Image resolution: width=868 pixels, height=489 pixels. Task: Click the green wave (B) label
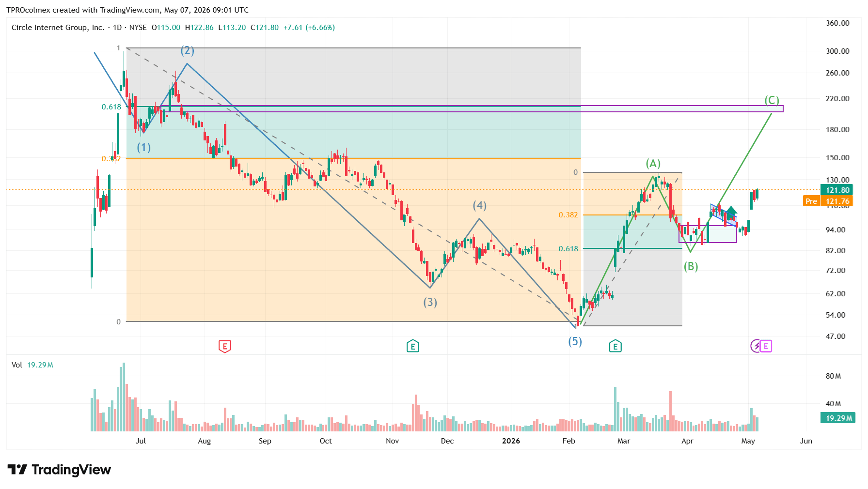coord(691,266)
